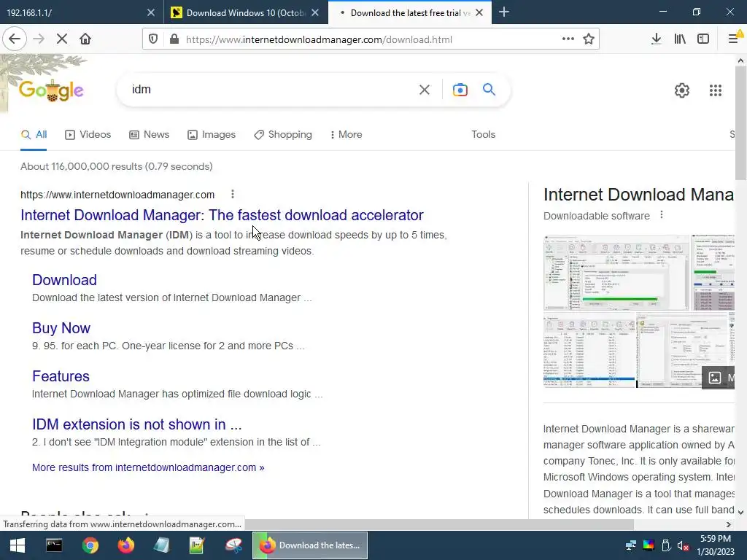This screenshot has width=747, height=560.
Task: Toggle the Firefox sidebar
Action: pyautogui.click(x=703, y=39)
